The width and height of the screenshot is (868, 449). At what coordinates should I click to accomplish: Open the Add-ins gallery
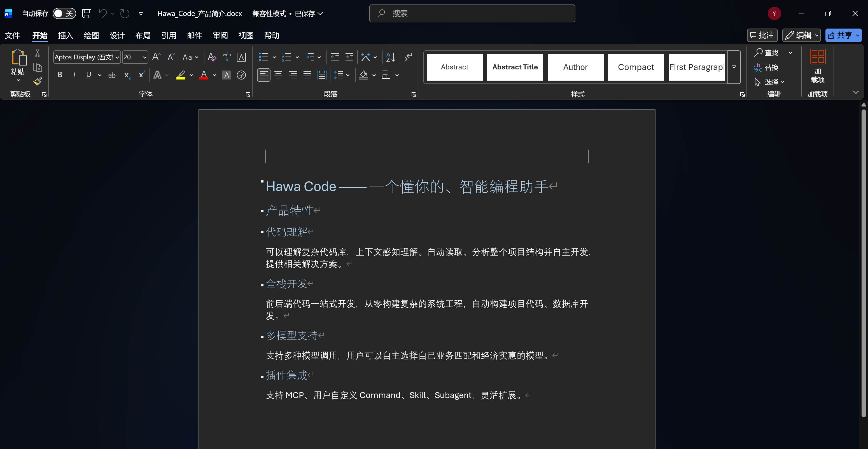tap(817, 66)
